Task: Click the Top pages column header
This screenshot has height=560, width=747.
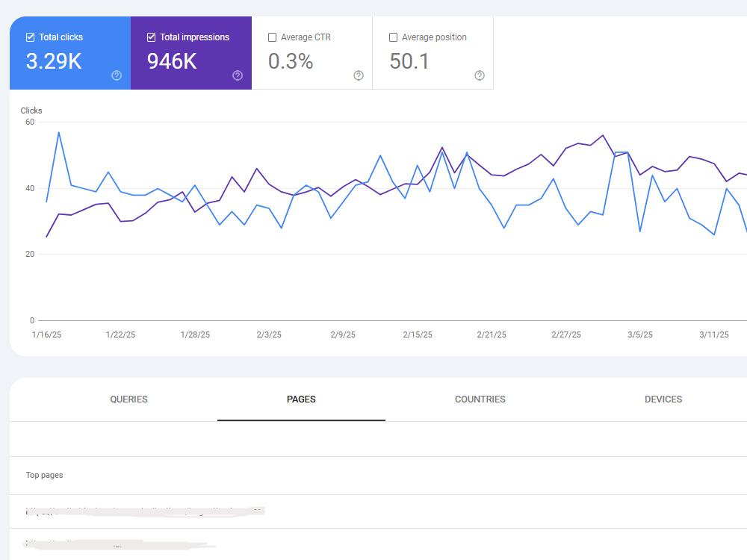Action: 44,475
